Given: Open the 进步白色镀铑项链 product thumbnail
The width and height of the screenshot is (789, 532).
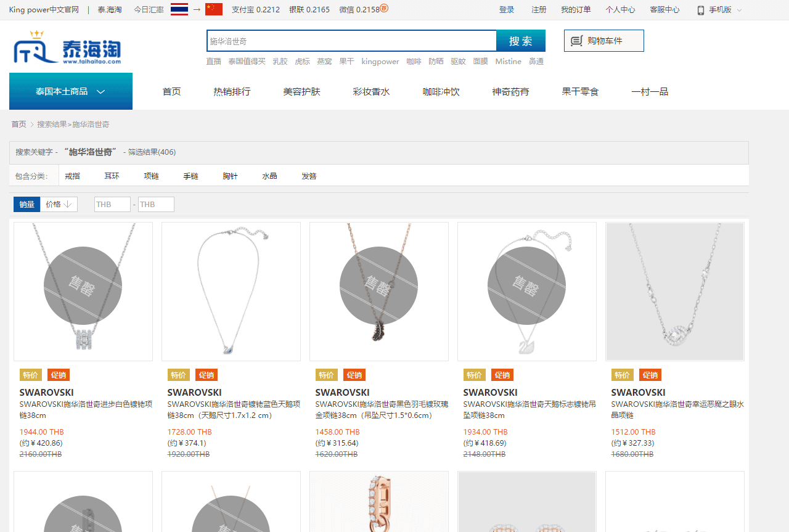Looking at the screenshot, I should click(83, 292).
